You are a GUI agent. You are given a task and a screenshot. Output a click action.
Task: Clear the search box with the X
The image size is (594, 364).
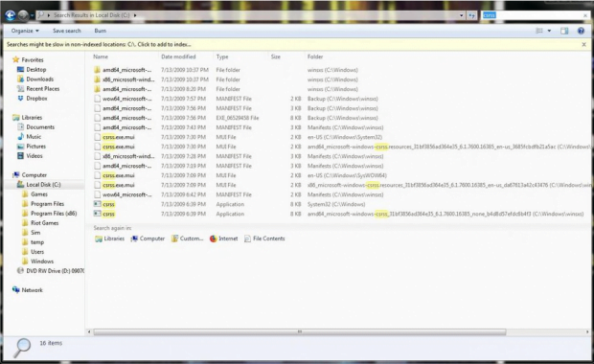pos(585,15)
